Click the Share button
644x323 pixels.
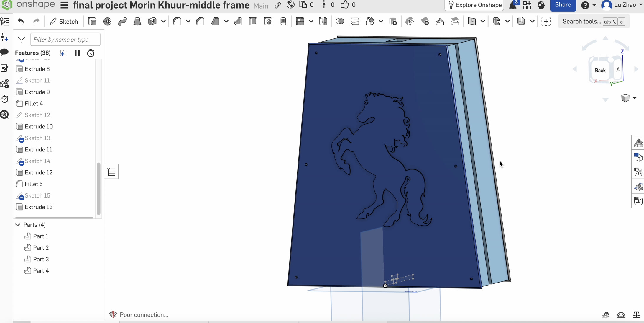click(x=563, y=5)
